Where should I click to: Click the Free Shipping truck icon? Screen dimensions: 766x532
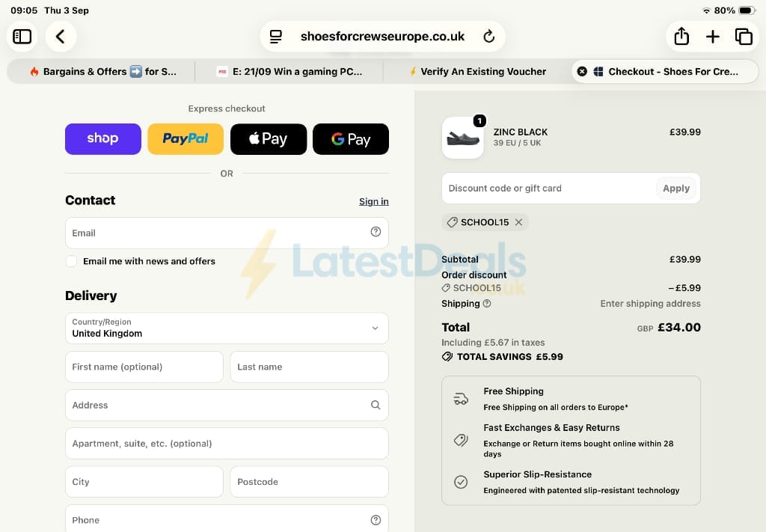[461, 399]
